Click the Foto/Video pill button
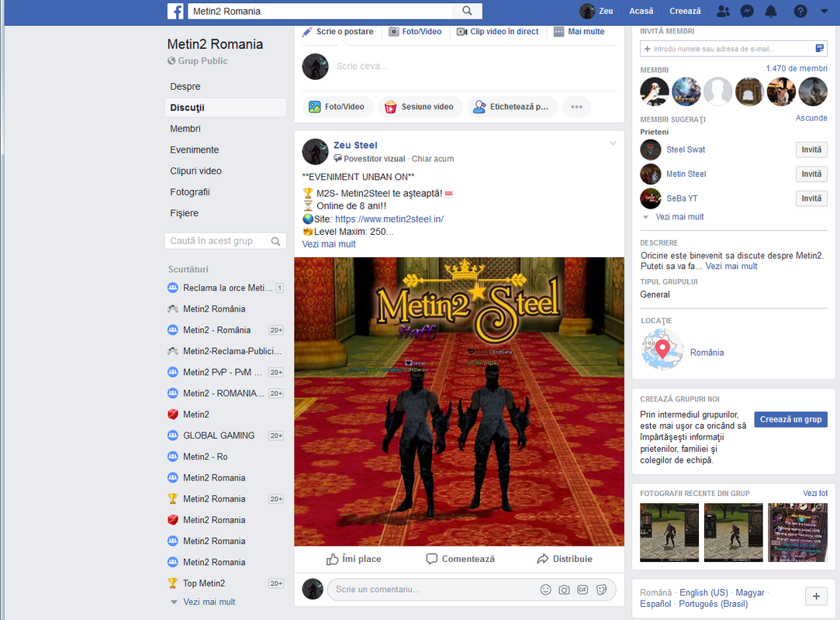Screen dimensions: 840x620 coord(337,106)
